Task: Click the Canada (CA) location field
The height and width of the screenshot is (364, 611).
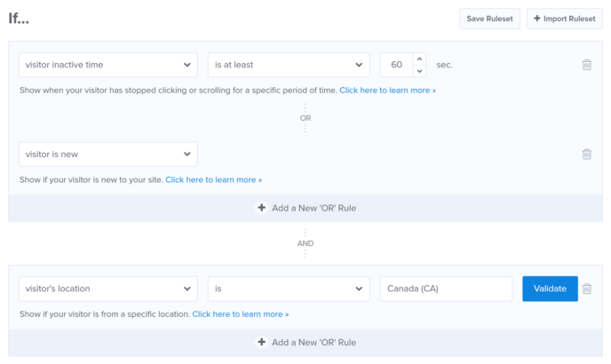Action: click(446, 289)
